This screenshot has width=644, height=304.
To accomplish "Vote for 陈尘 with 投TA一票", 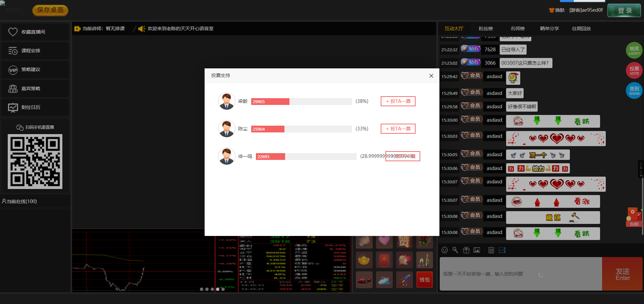I will [x=398, y=129].
